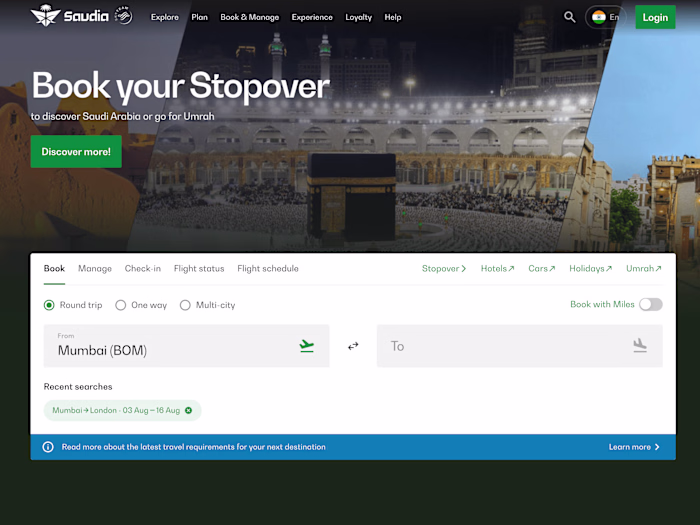Click the Discover more! button

pyautogui.click(x=76, y=152)
